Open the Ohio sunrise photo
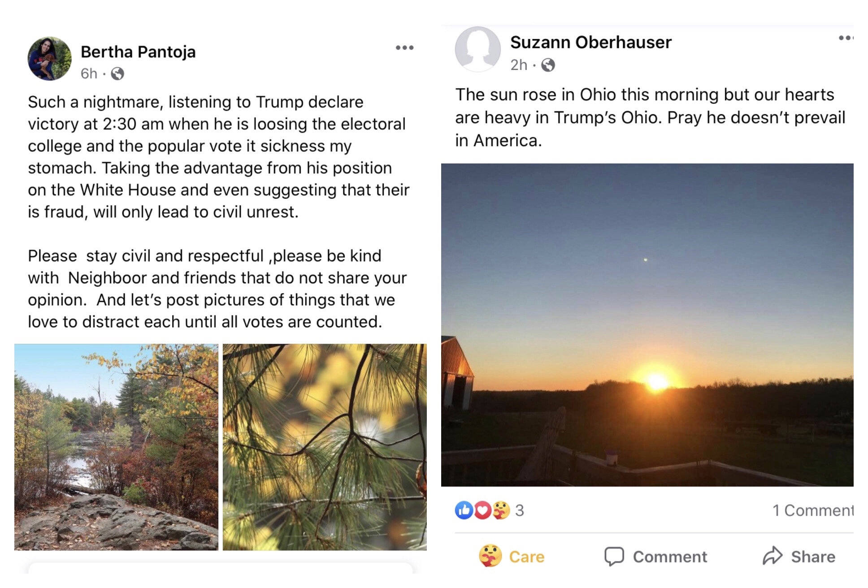 647,324
